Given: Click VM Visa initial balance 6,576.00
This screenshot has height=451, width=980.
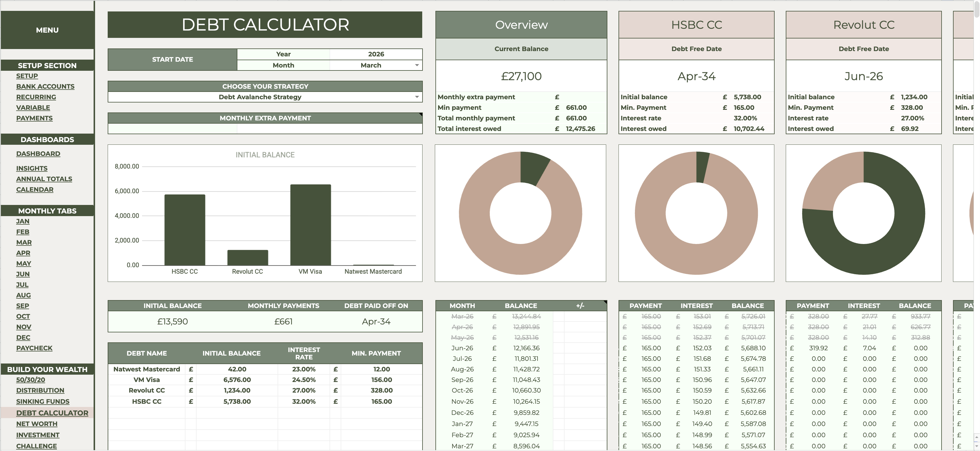Looking at the screenshot, I should (x=236, y=380).
